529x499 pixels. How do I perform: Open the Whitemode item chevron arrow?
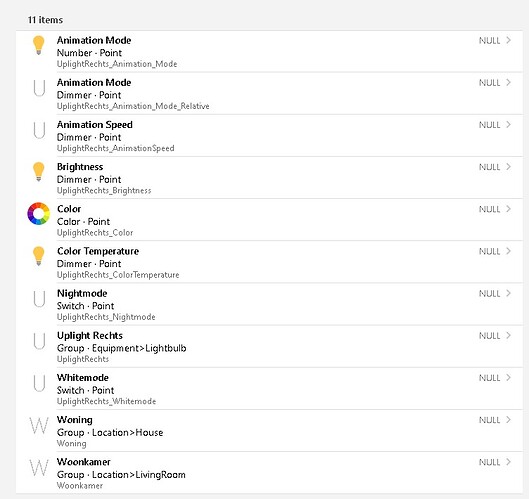(x=508, y=378)
